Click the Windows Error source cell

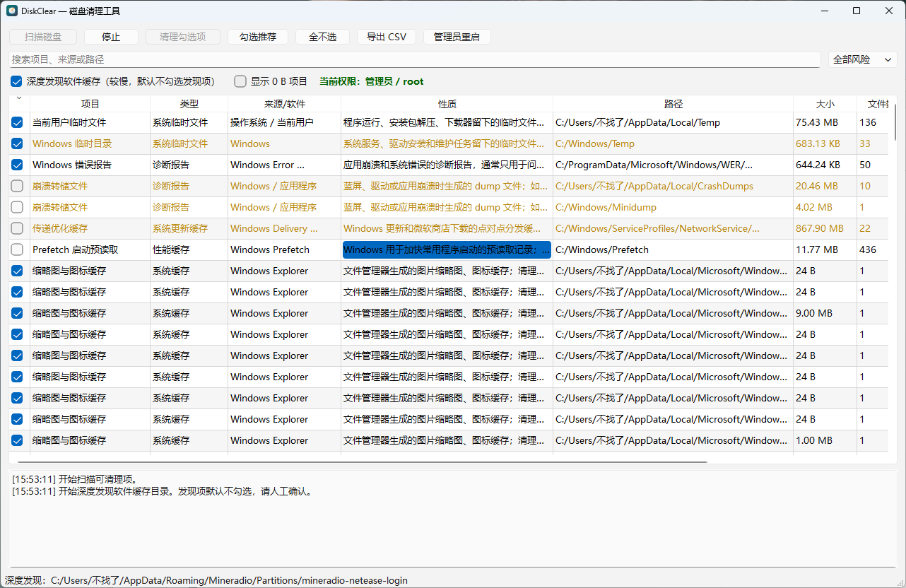(x=285, y=165)
